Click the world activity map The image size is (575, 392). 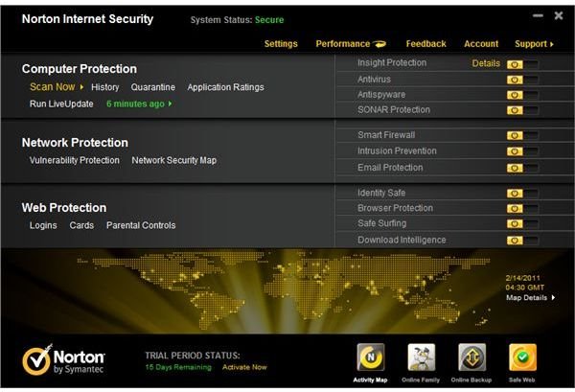285,289
